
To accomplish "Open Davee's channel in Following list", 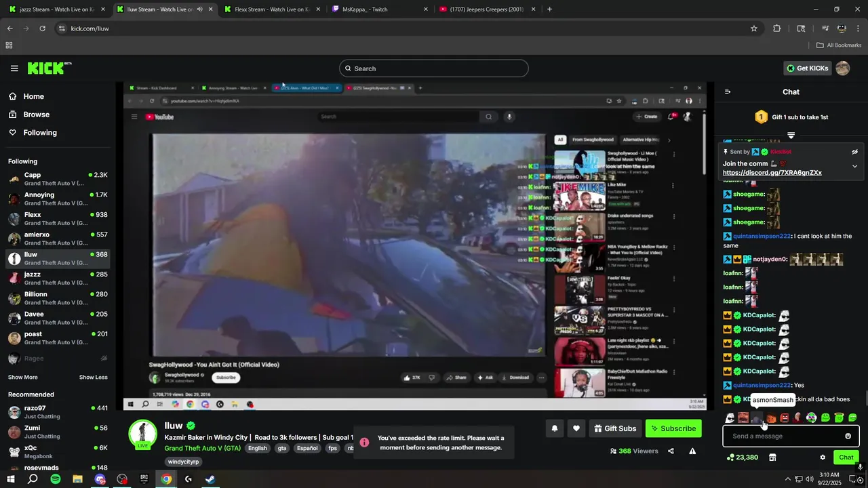I will click(58, 318).
